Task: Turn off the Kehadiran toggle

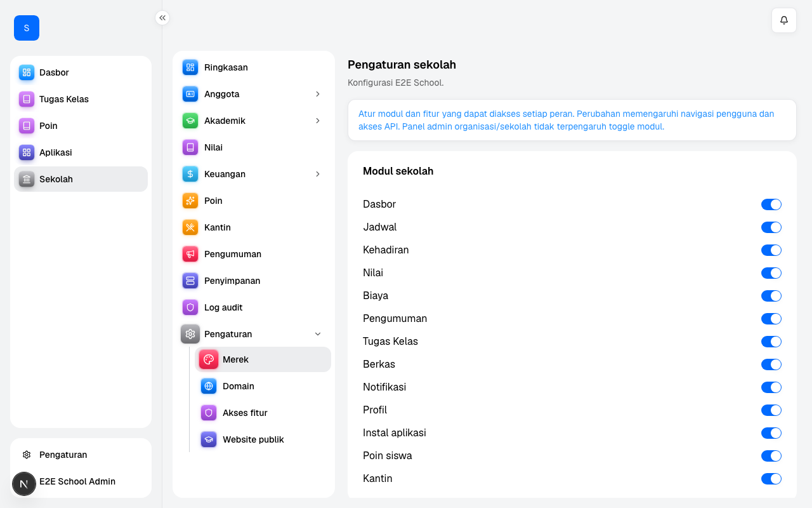Action: point(771,250)
